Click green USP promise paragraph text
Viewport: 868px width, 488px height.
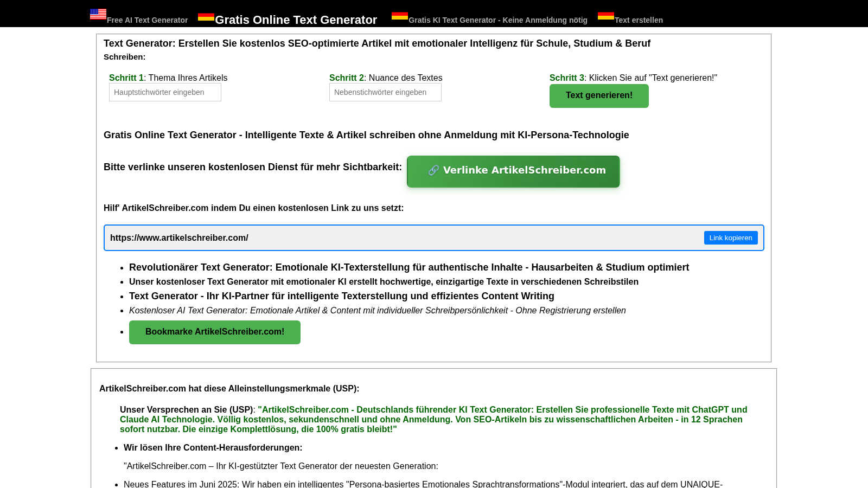(433, 419)
